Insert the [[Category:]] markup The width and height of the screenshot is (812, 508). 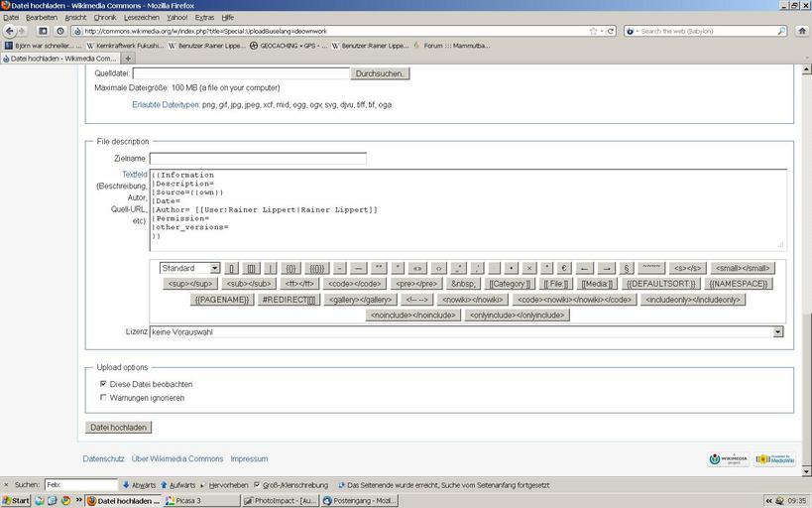coord(510,284)
